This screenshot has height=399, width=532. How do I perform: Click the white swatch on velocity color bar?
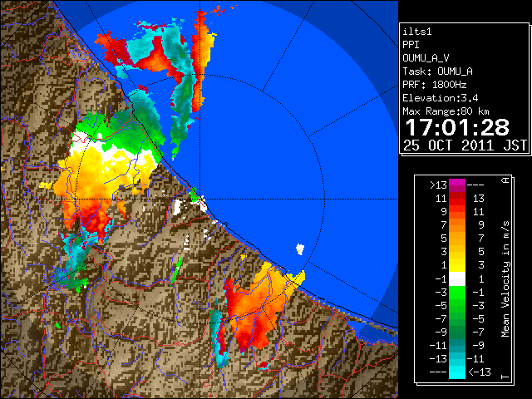coord(457,279)
